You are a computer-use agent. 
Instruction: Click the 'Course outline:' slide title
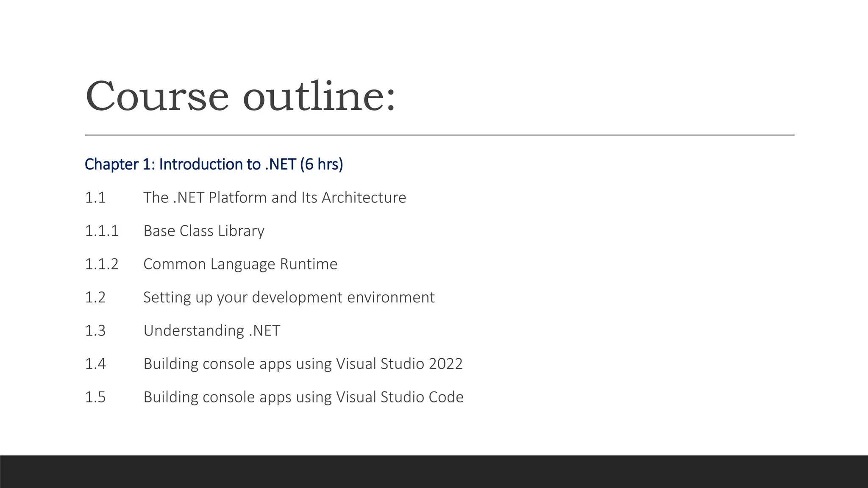point(240,96)
